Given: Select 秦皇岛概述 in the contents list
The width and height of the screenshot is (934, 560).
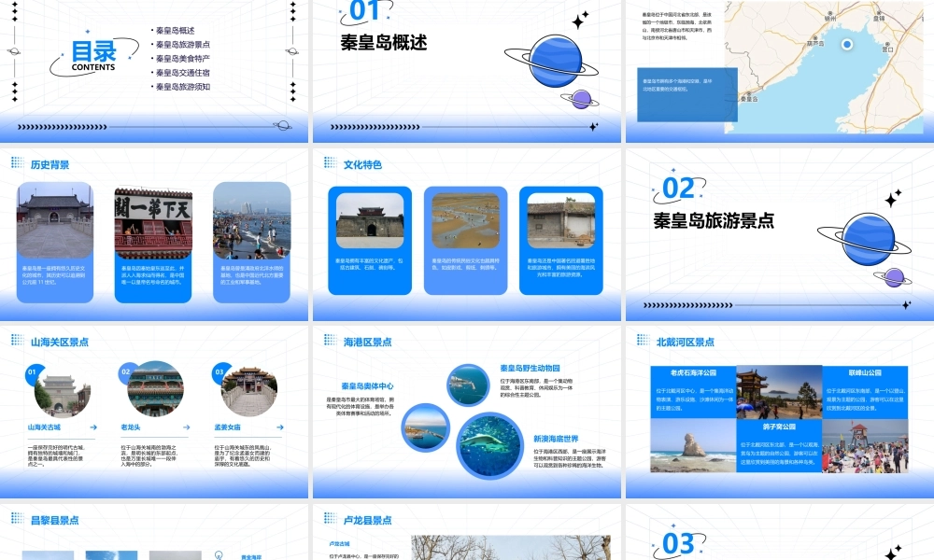Looking at the screenshot, I should pyautogui.click(x=176, y=31).
